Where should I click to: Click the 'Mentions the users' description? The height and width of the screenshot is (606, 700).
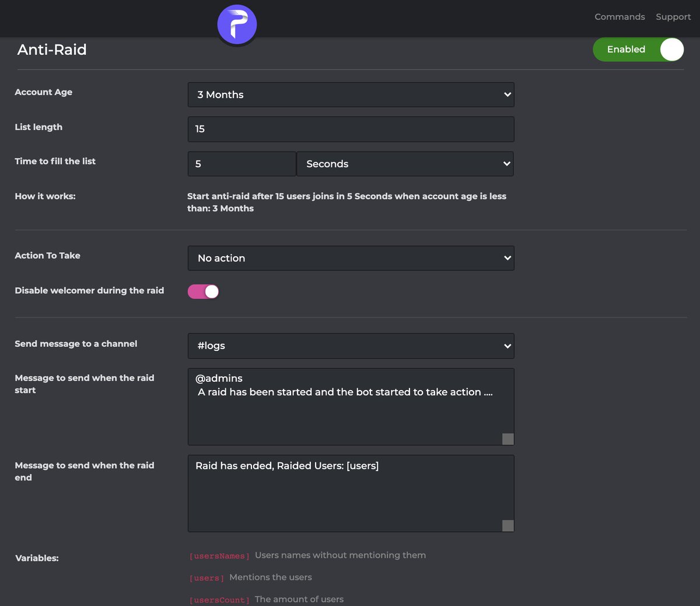271,577
